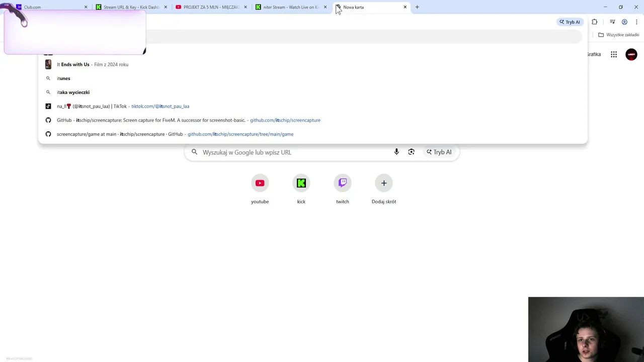This screenshot has height=362, width=644.
Task: Open a new tab with plus button
Action: pyautogui.click(x=417, y=7)
